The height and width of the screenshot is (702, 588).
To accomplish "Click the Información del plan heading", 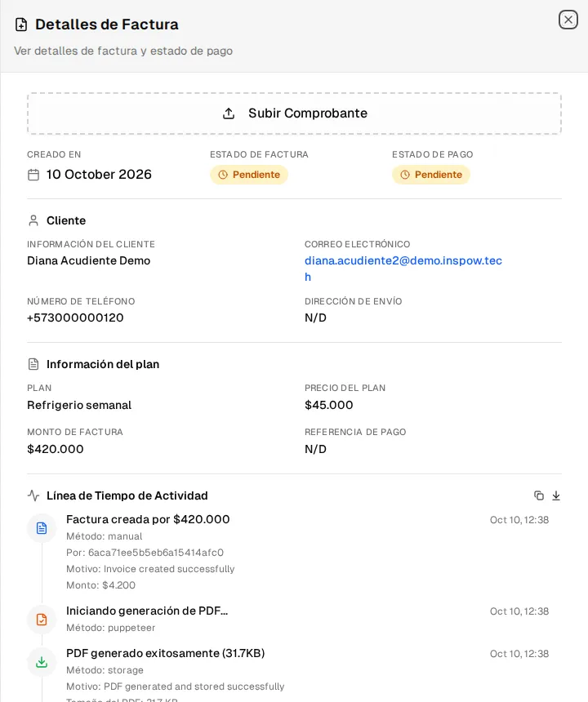I will tap(103, 364).
